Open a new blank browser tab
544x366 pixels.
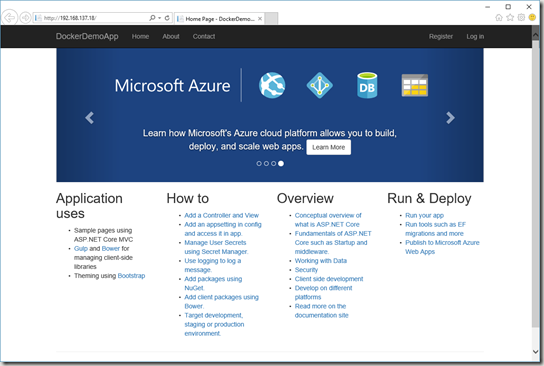point(272,19)
